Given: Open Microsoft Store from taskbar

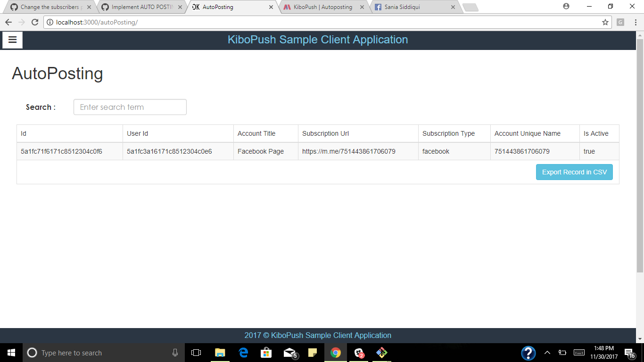Looking at the screenshot, I should click(x=266, y=353).
